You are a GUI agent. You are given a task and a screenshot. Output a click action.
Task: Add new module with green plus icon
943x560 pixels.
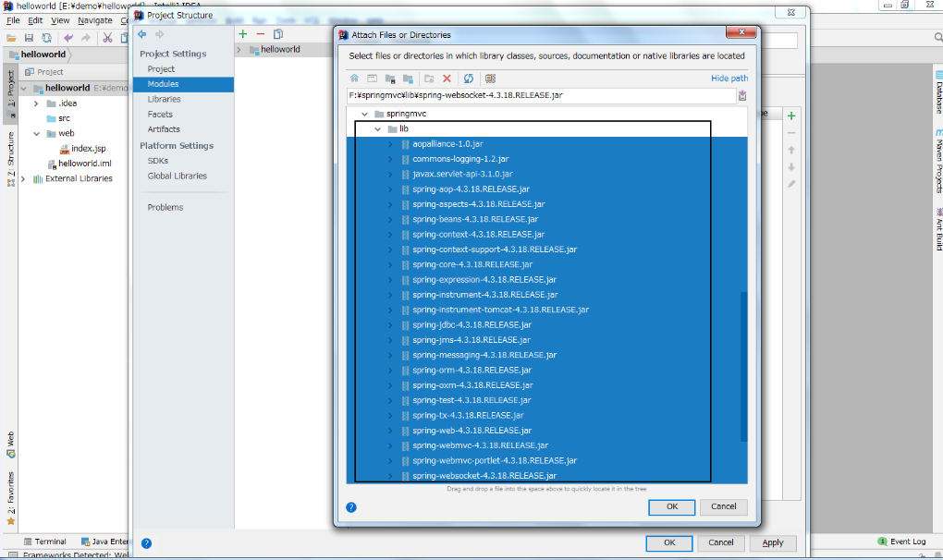tap(243, 34)
